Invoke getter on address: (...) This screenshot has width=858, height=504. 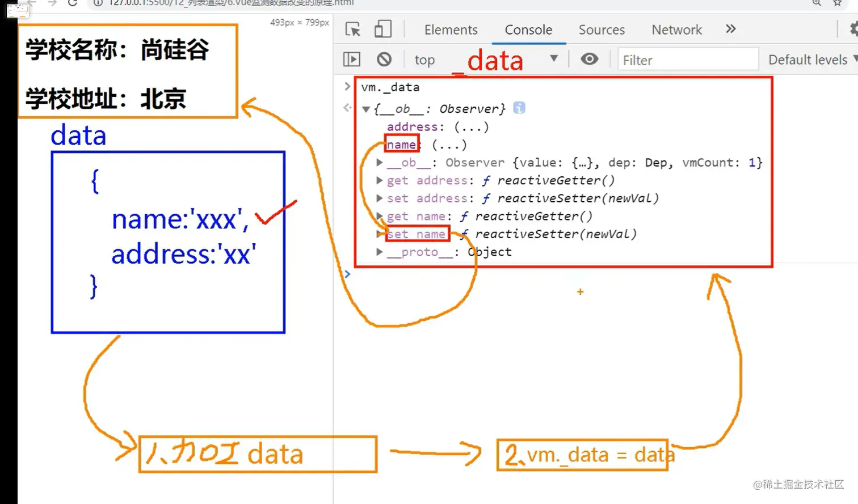(471, 127)
